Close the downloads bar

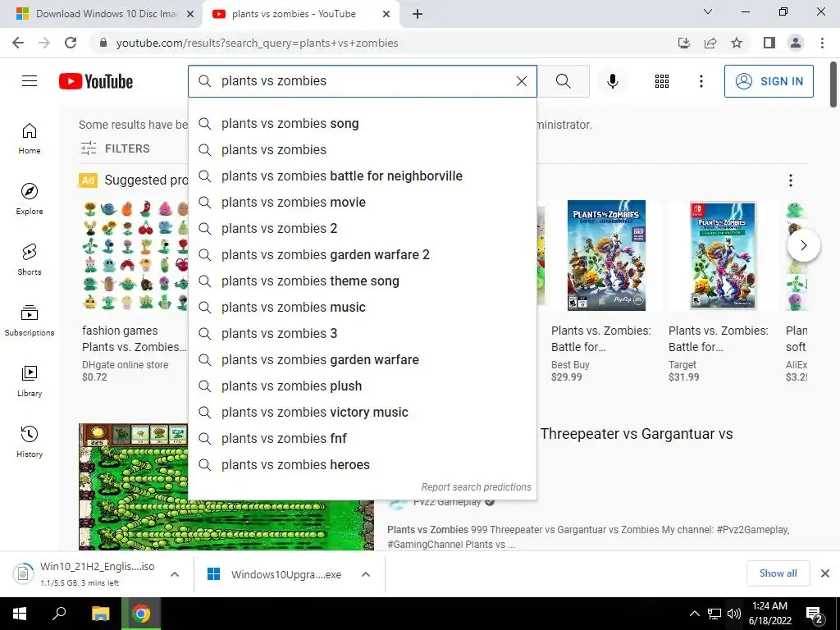pyautogui.click(x=825, y=573)
